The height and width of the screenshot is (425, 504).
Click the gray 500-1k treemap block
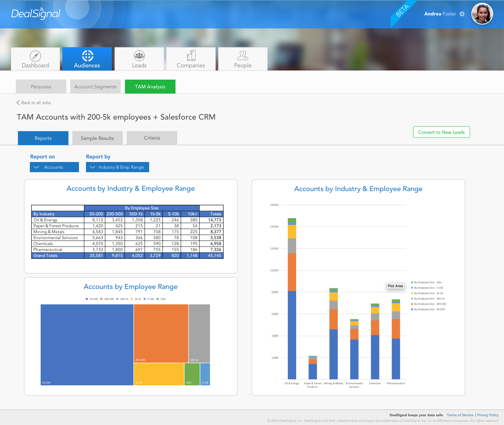click(x=199, y=333)
